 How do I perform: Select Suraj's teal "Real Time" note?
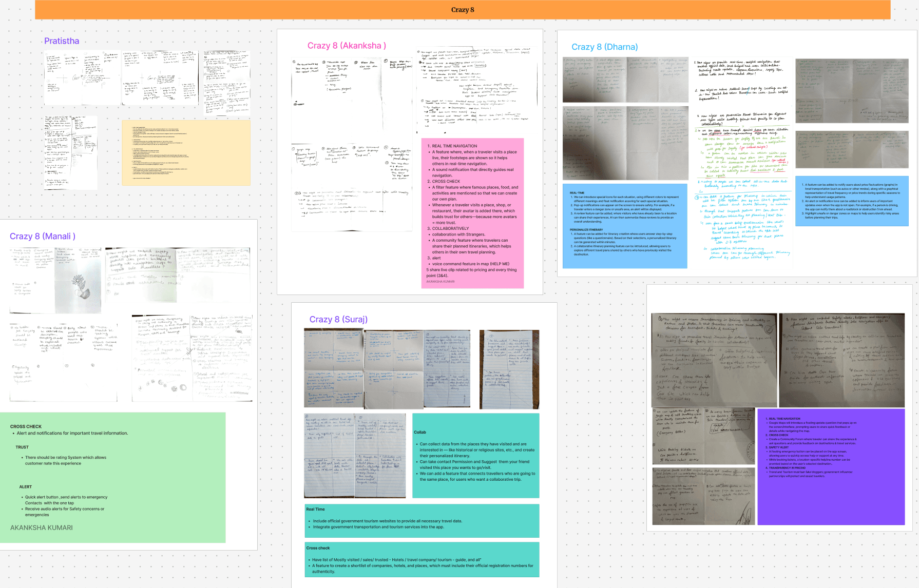pos(422,520)
